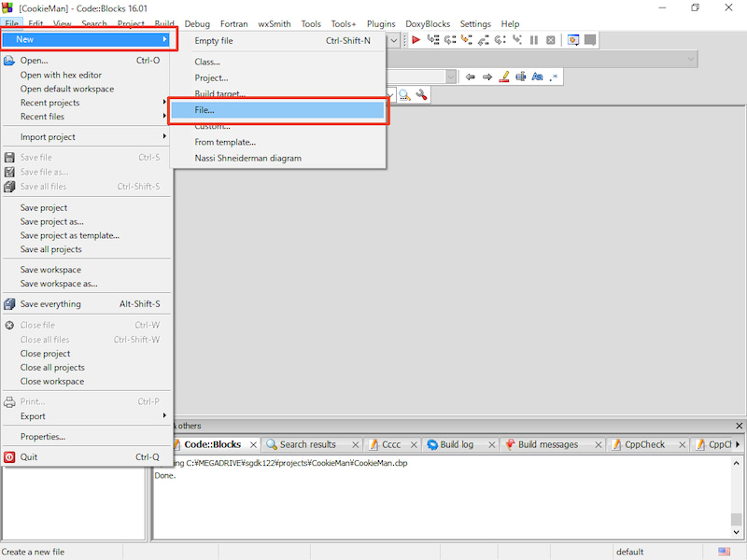
Task: Click the Various info gray icon
Action: (590, 40)
